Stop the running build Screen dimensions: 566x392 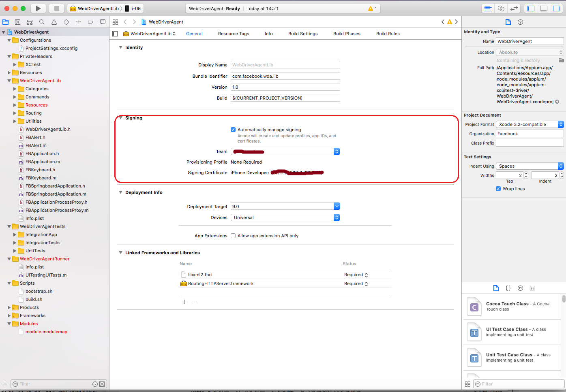[x=56, y=8]
